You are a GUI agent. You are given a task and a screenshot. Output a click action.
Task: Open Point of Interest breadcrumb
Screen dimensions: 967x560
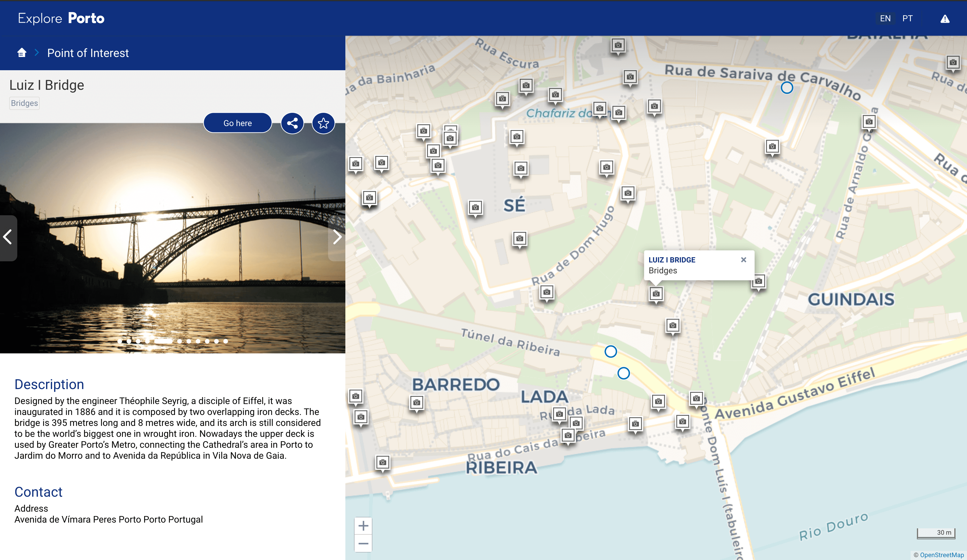88,53
